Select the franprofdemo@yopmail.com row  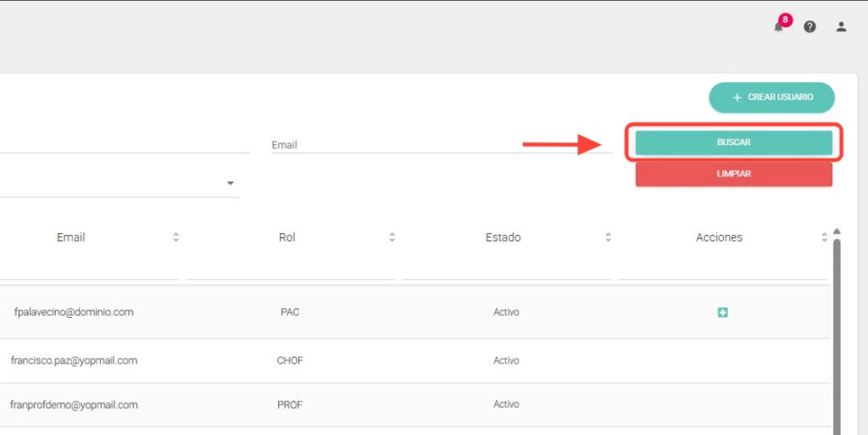[74, 404]
